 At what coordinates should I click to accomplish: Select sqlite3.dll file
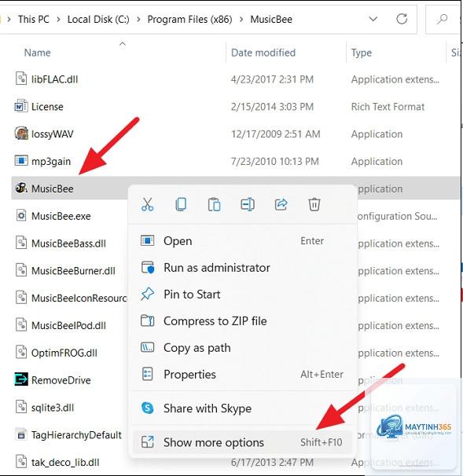point(53,408)
